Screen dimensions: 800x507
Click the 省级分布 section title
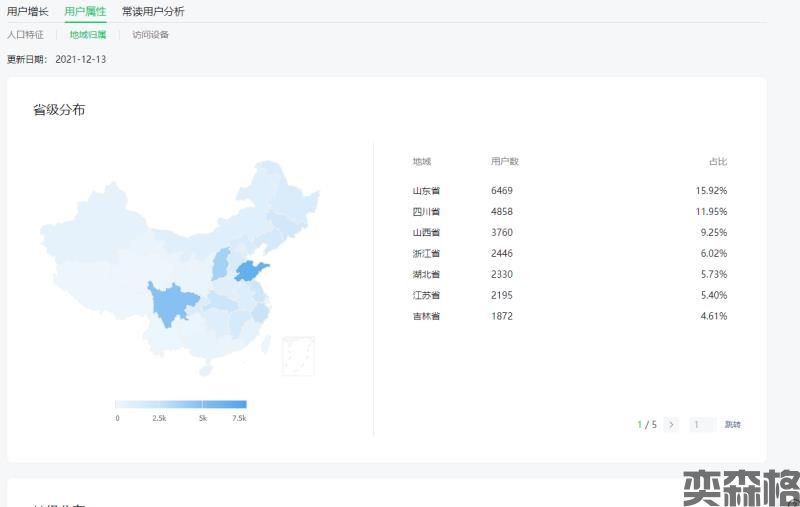(59, 110)
